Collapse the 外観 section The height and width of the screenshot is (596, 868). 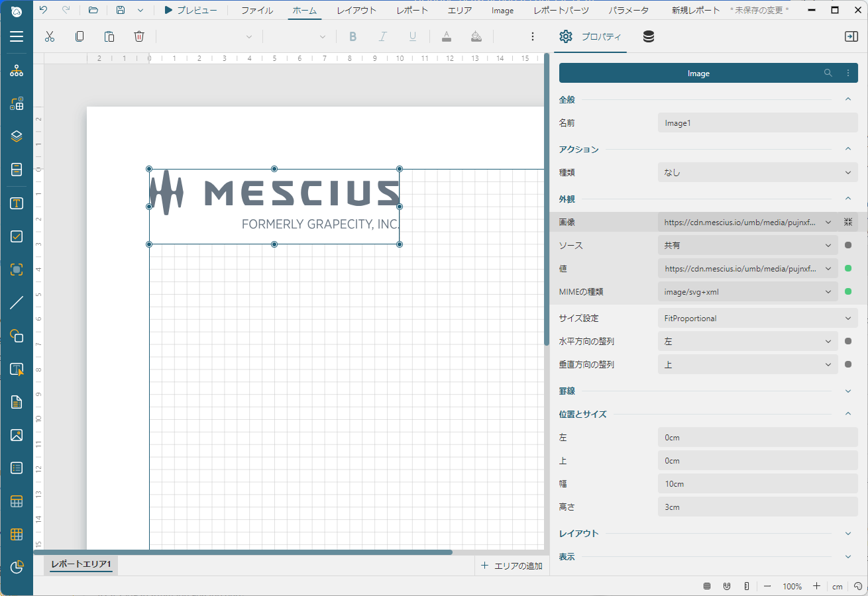[x=848, y=198]
